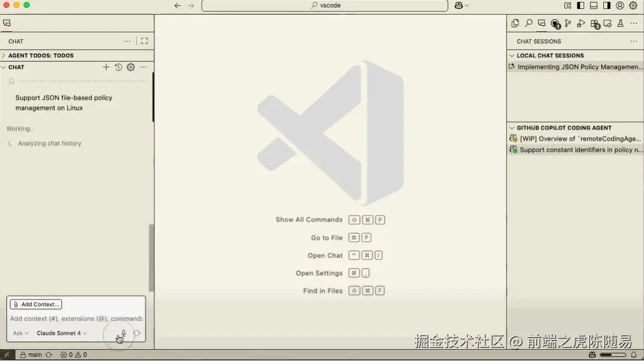The height and width of the screenshot is (361, 644).
Task: Maximize the chat panel size
Action: [144, 41]
